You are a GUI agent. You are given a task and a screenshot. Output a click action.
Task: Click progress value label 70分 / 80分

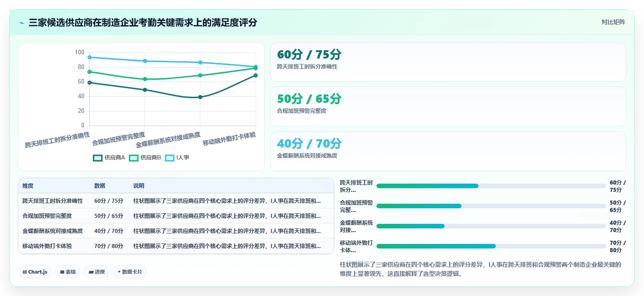click(x=618, y=247)
